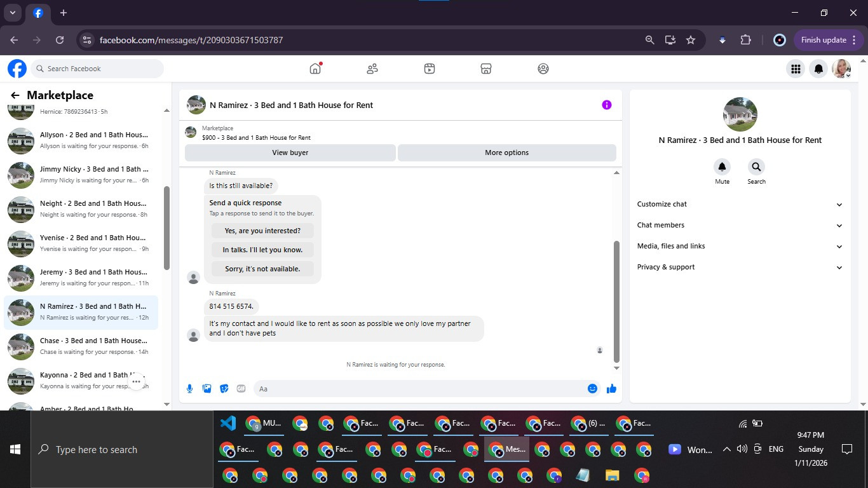Open the ENG language indicator
This screenshot has width=868, height=488.
click(776, 449)
